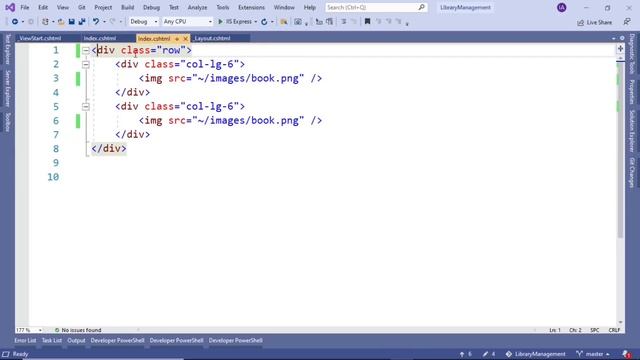This screenshot has height=360, width=640.
Task: Click the Navigate Backward arrow icon
Action: [15, 22]
